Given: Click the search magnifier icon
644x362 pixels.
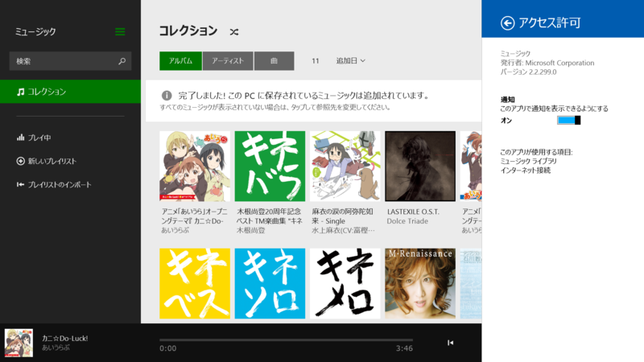Looking at the screenshot, I should tap(122, 61).
